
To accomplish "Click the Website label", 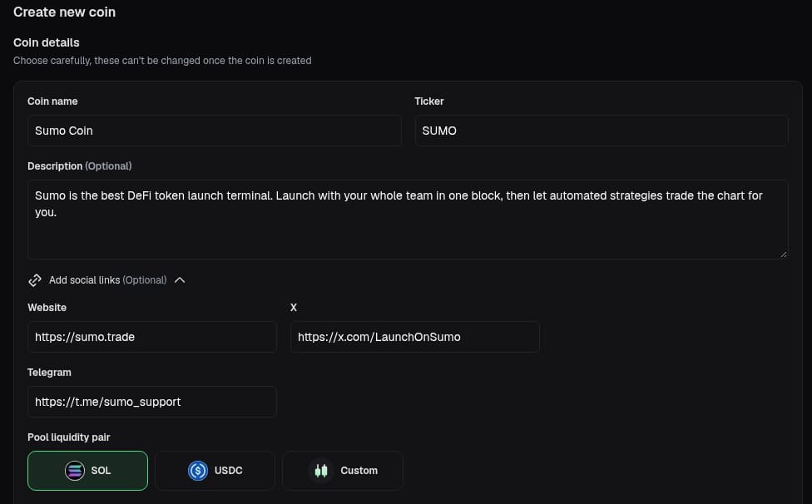I will 47,308.
